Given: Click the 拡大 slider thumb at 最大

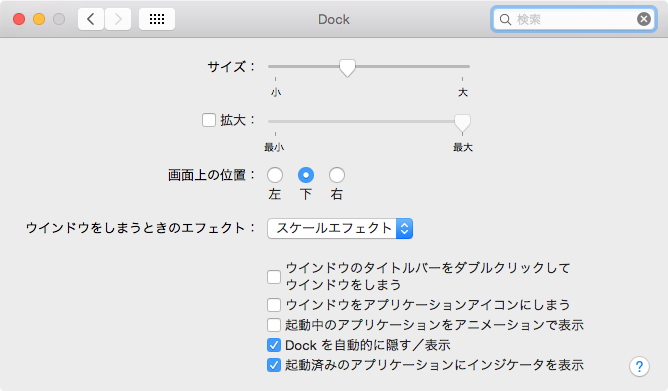Looking at the screenshot, I should click(462, 123).
